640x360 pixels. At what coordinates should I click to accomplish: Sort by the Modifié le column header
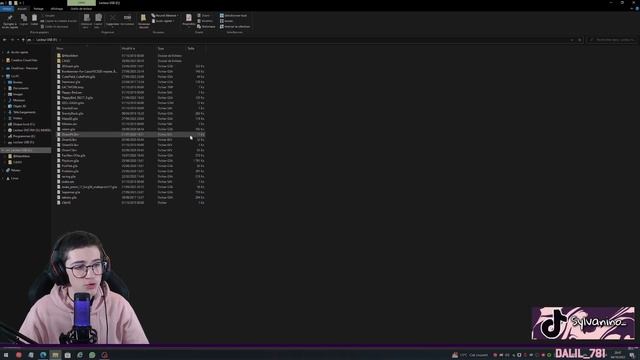pyautogui.click(x=128, y=48)
